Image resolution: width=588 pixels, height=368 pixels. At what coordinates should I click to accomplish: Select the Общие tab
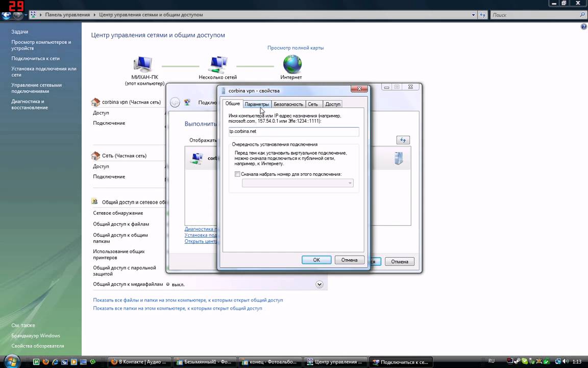(x=233, y=103)
